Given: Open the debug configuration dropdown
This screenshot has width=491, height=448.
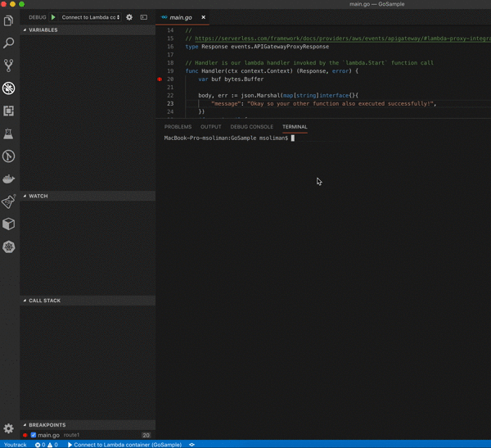Looking at the screenshot, I should pos(91,17).
